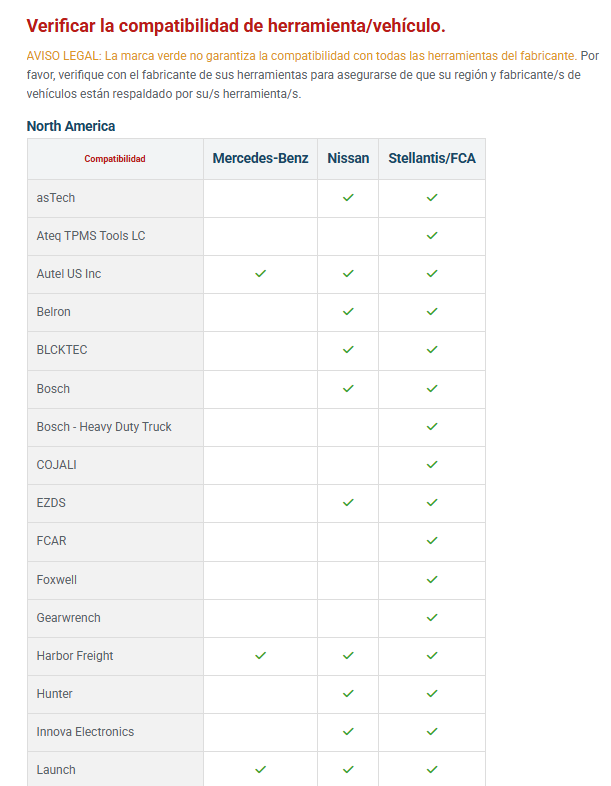Click the asTech Nissan green checkmark
Screen dimensions: 611x786
(348, 198)
